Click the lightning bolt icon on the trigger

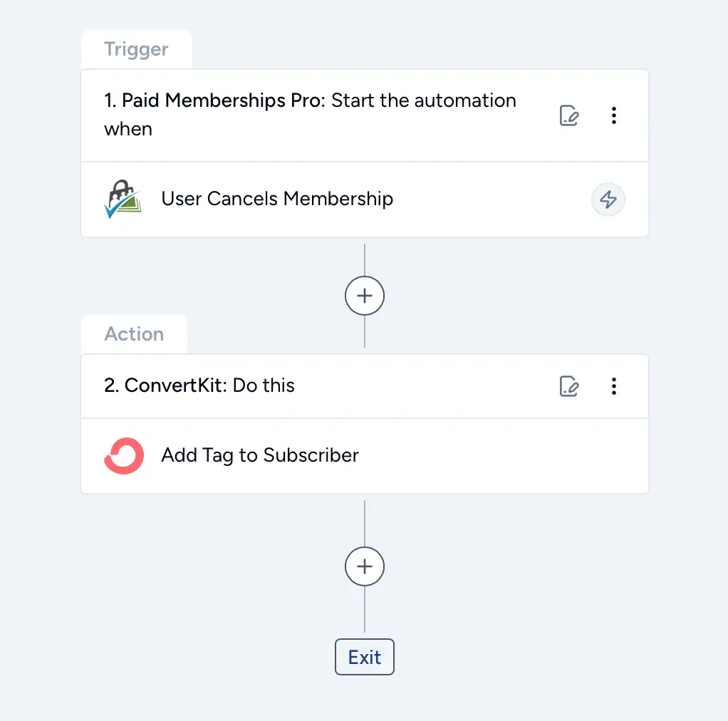tap(608, 199)
